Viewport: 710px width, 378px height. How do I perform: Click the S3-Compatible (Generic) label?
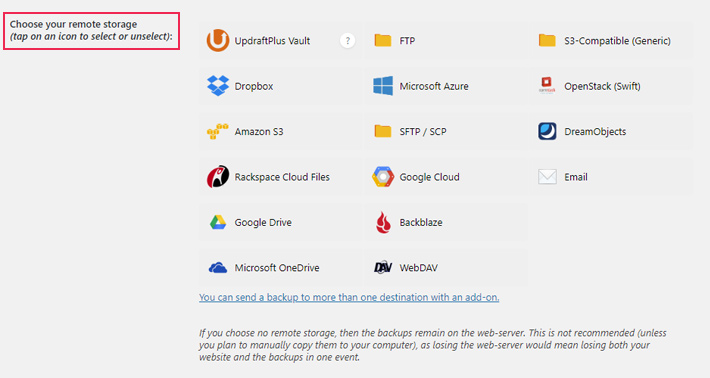tap(617, 41)
